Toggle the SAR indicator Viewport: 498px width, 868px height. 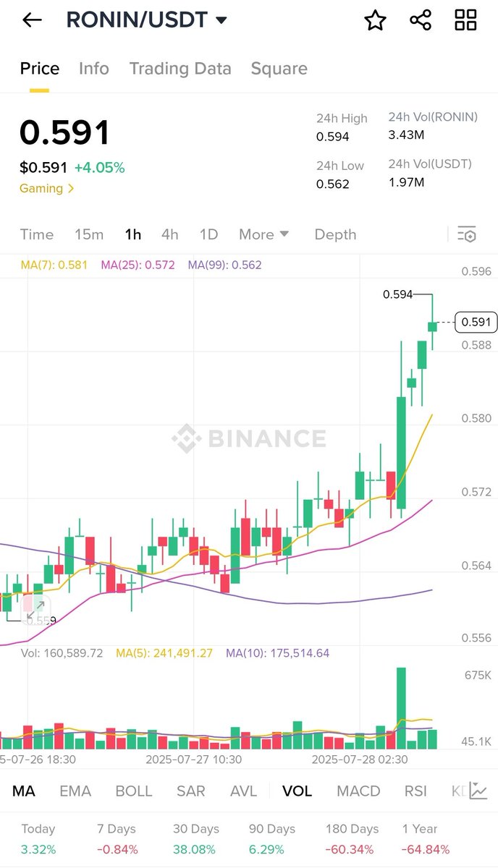point(191,791)
